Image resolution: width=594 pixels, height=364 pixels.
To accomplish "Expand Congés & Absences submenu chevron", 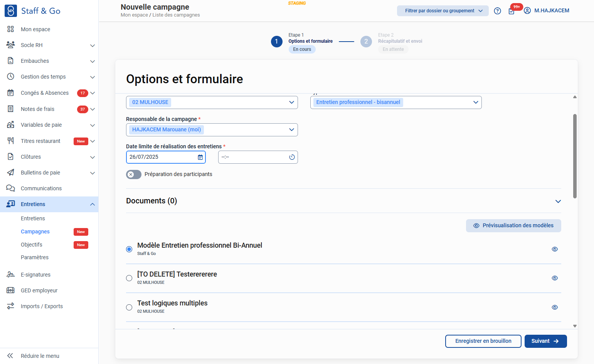I will [x=93, y=93].
